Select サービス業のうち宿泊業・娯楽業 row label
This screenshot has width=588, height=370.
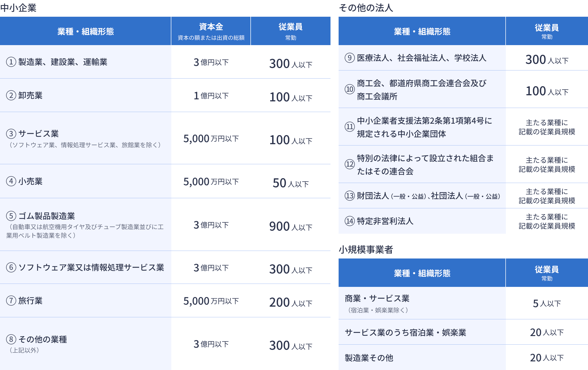(x=406, y=332)
